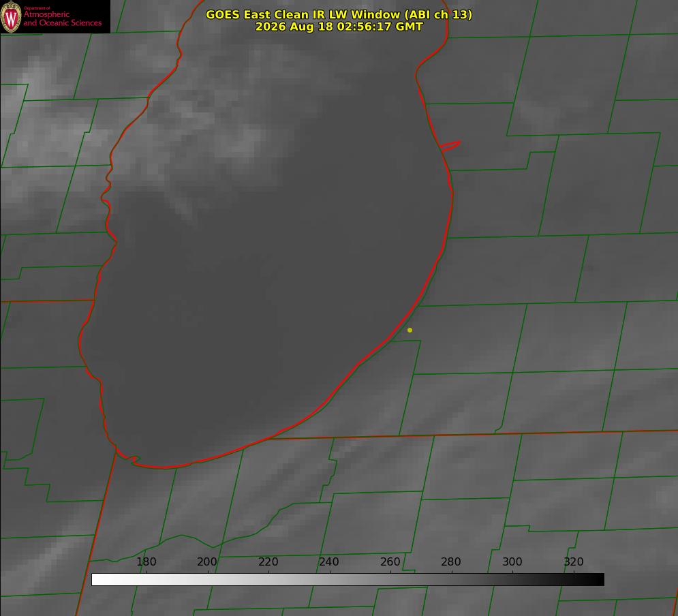
Task: Click the red state line at western lakeshore
Action: [48, 301]
